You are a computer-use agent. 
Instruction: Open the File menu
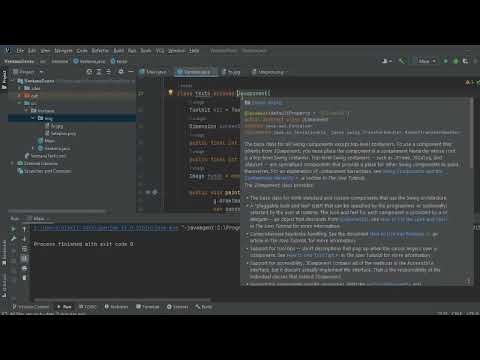click(20, 51)
